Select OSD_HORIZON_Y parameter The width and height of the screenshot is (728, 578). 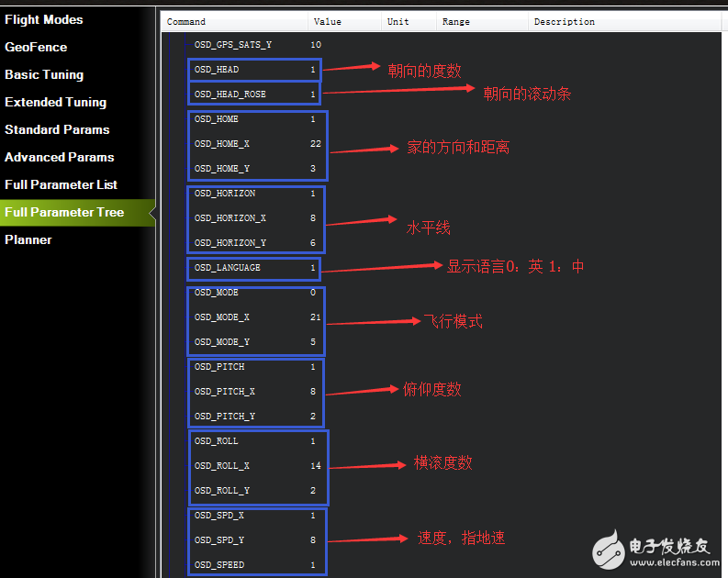click(x=230, y=243)
